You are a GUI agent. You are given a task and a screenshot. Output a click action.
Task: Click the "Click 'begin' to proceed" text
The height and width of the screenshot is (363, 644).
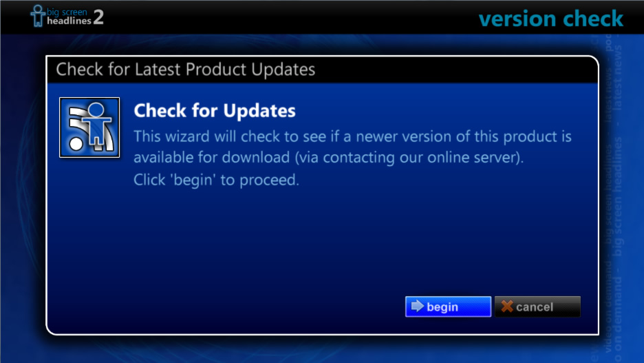tap(217, 180)
